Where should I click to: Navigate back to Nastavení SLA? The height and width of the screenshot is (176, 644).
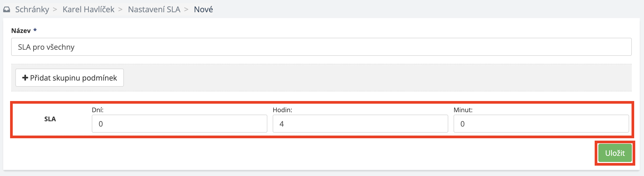tap(154, 10)
